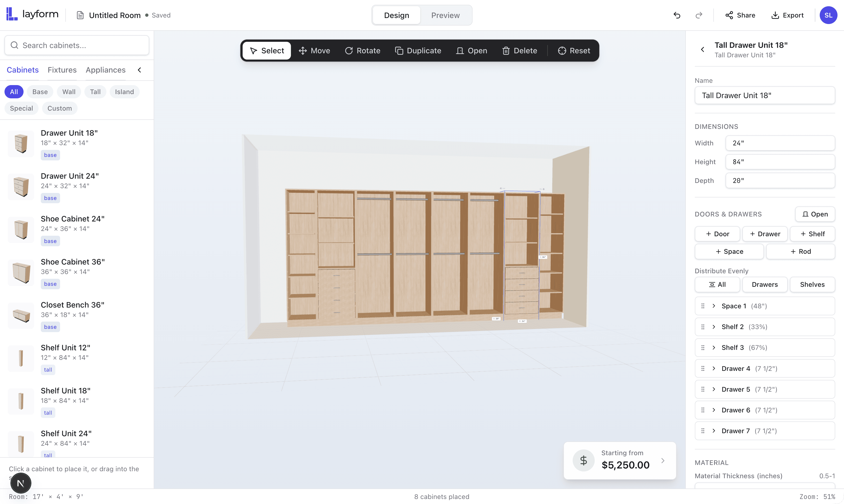Viewport: 844px width, 504px height.
Task: Focus the Search cabinets field
Action: tap(77, 45)
